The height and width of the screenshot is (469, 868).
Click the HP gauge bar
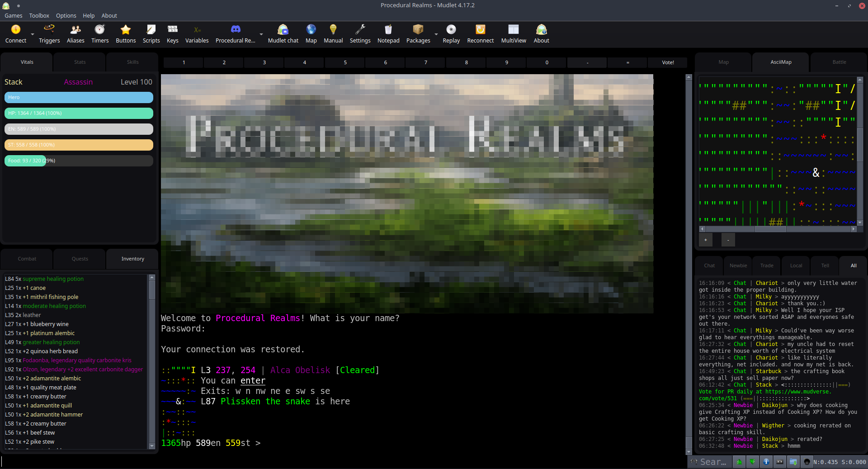pyautogui.click(x=79, y=113)
